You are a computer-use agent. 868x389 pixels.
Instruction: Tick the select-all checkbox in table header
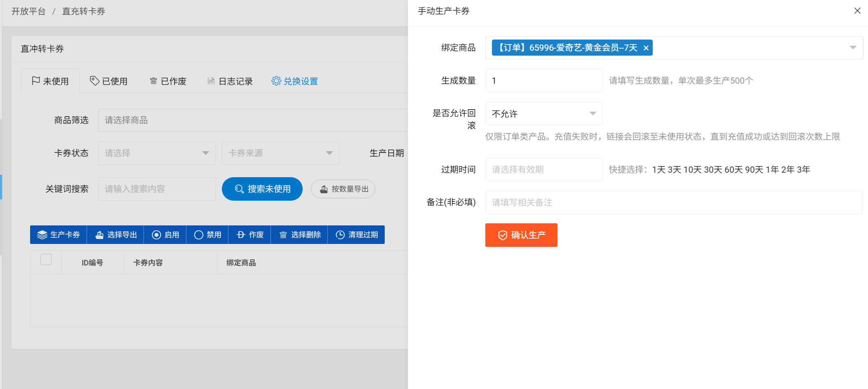pos(46,260)
